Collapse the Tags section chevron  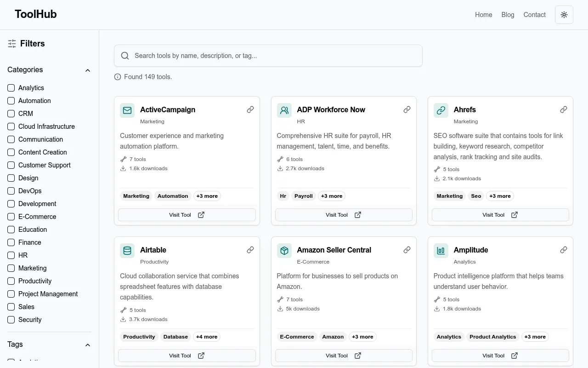point(88,345)
